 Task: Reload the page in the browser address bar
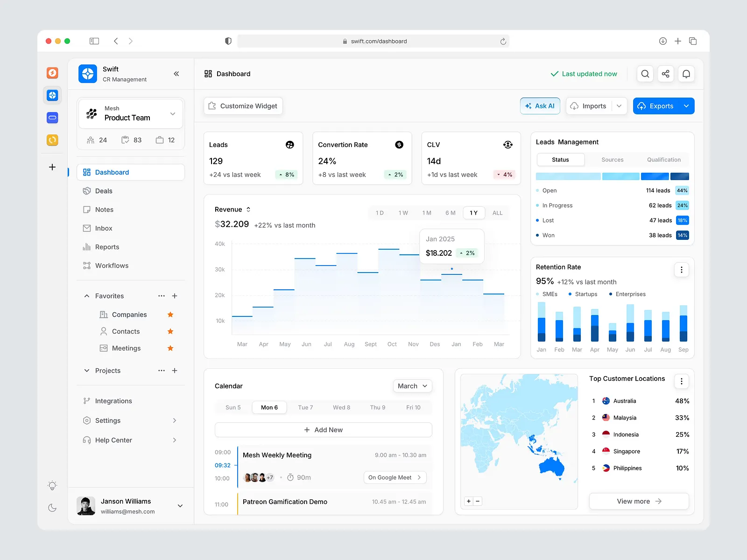[x=503, y=41]
